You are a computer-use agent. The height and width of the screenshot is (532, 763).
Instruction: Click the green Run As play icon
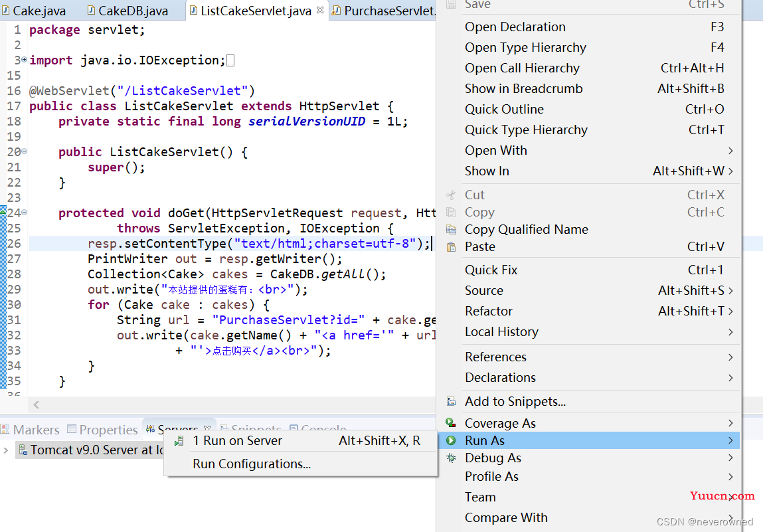coord(451,440)
